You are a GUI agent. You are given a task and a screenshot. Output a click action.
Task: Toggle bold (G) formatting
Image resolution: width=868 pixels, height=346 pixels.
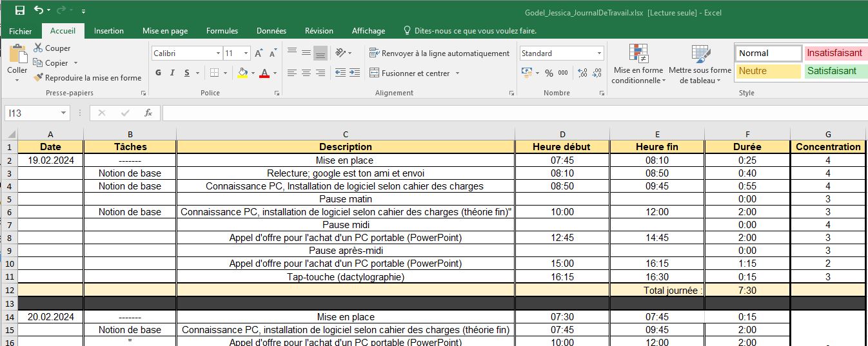tap(158, 73)
